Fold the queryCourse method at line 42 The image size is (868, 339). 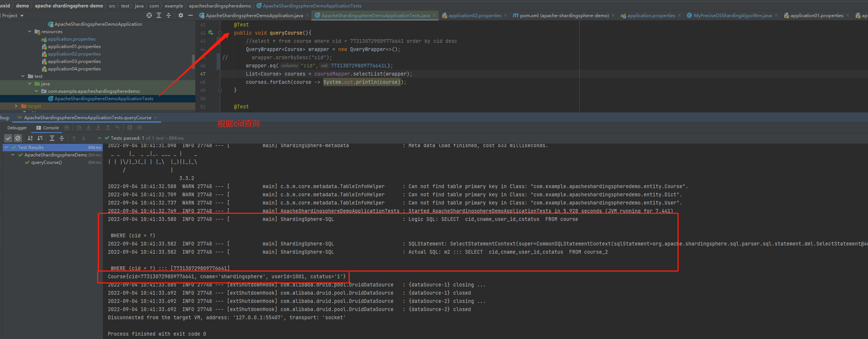220,33
